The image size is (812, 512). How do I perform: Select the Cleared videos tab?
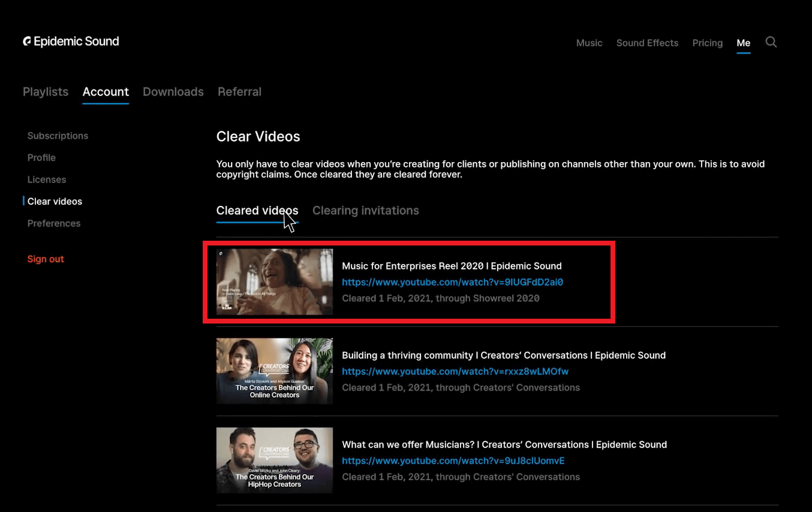(257, 211)
